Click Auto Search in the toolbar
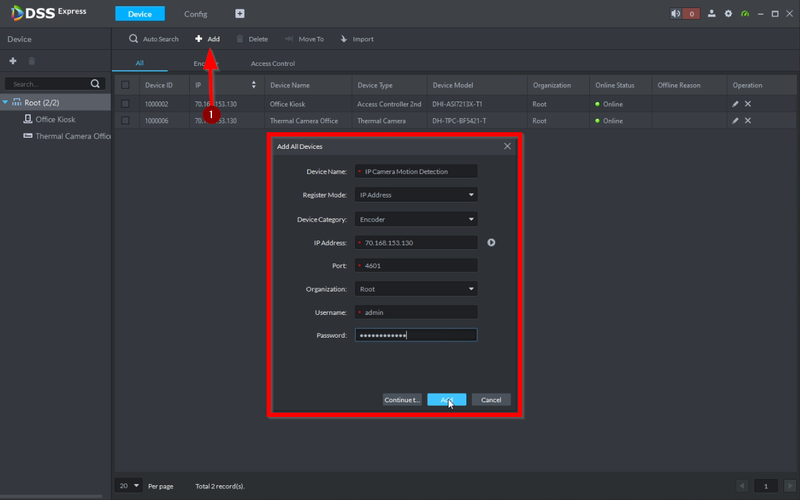The width and height of the screenshot is (800, 500). pyautogui.click(x=153, y=39)
